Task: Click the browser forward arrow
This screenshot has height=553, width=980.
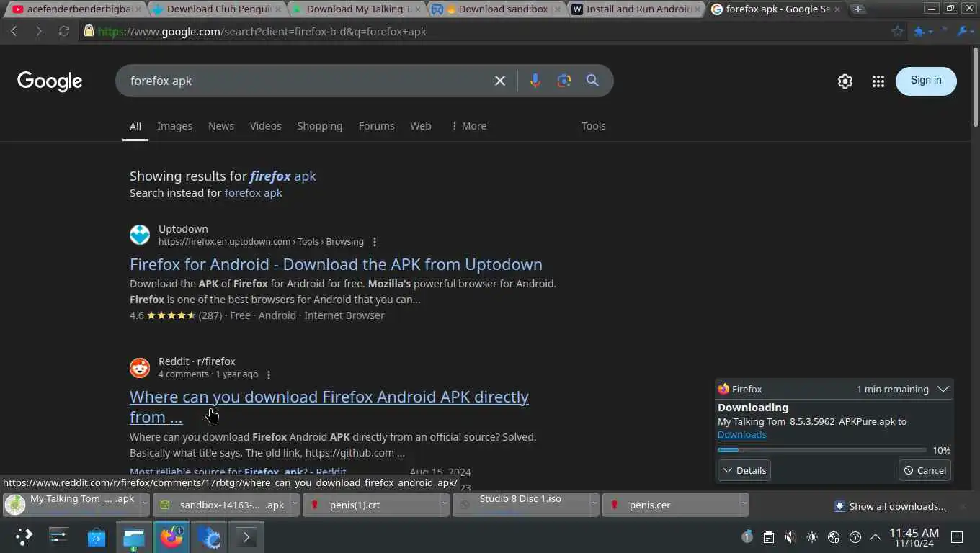Action: 39,32
